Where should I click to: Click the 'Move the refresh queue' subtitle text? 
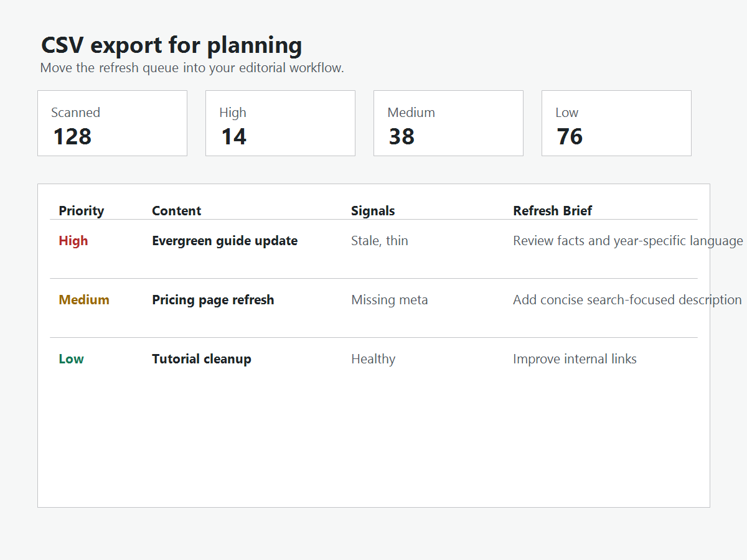tap(192, 68)
